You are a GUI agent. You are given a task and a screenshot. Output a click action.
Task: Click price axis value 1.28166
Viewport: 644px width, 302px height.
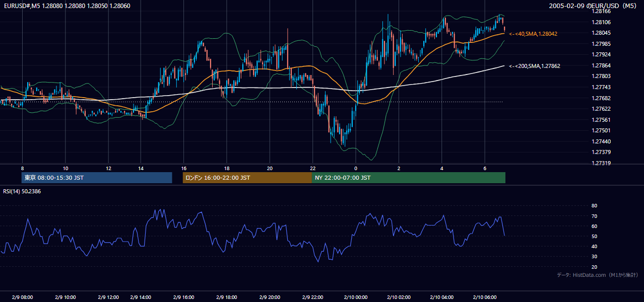point(601,11)
